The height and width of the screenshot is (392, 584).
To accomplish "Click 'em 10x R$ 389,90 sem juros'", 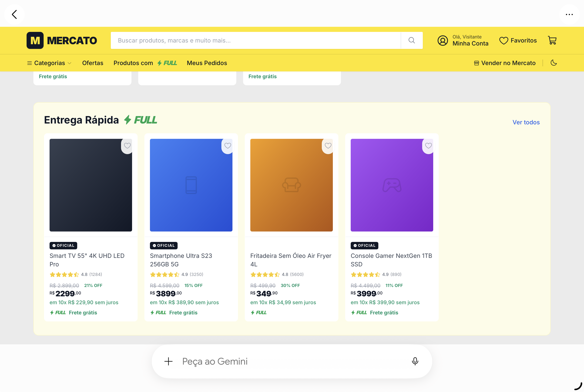I will pos(184,303).
